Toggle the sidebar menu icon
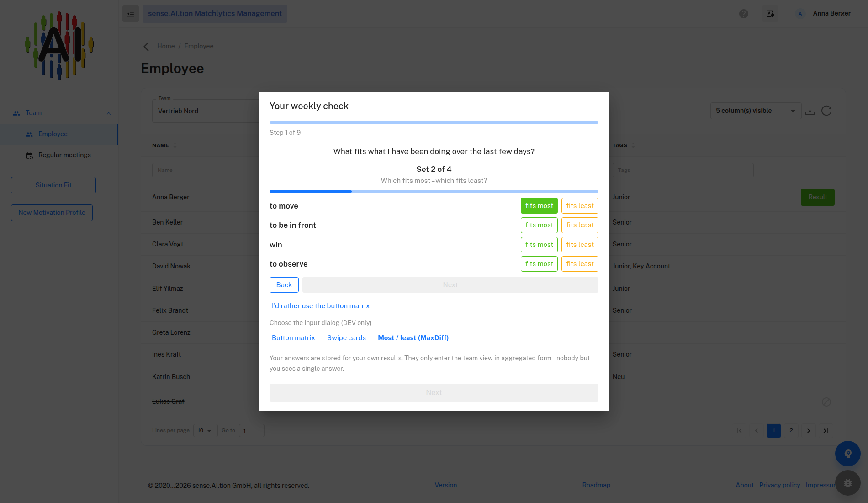 [131, 14]
